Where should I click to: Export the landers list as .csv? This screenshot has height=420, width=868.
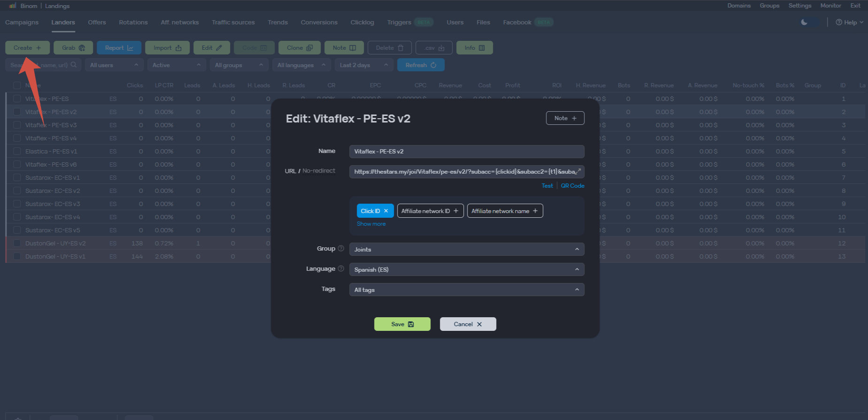click(434, 48)
